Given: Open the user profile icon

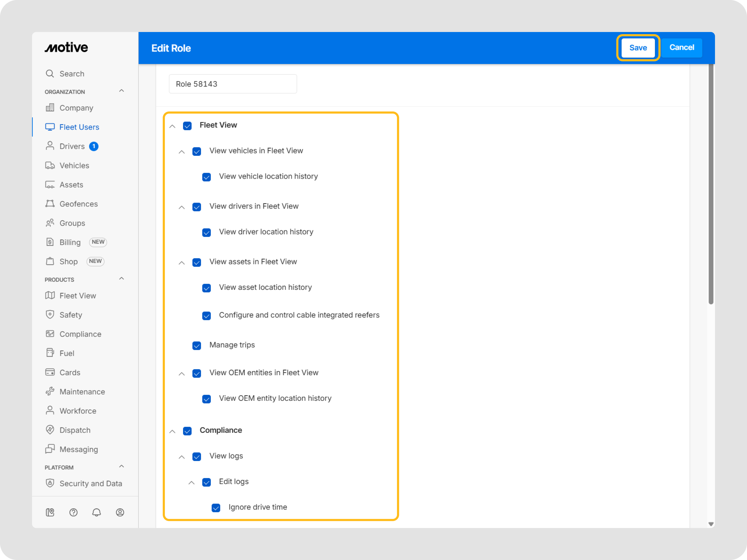Looking at the screenshot, I should point(120,513).
